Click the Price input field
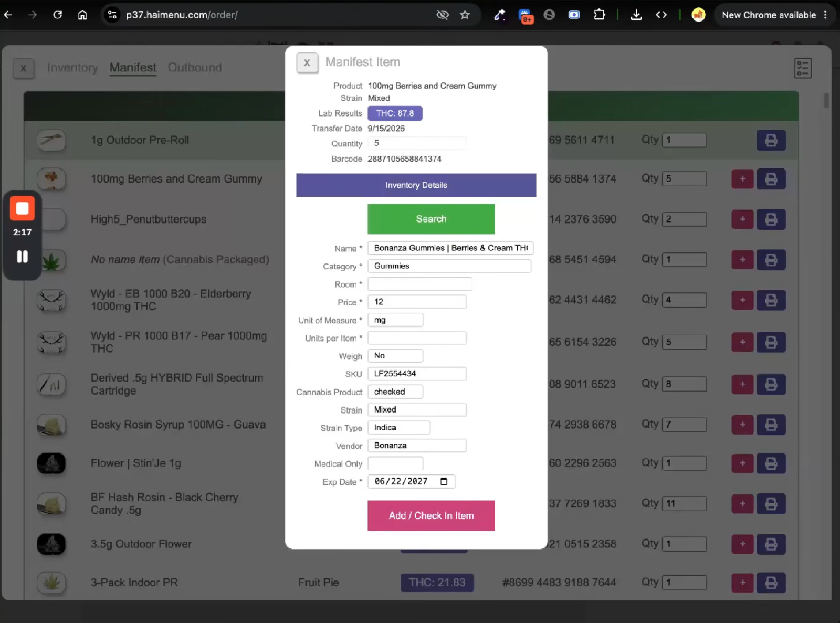This screenshot has width=840, height=623. (417, 302)
